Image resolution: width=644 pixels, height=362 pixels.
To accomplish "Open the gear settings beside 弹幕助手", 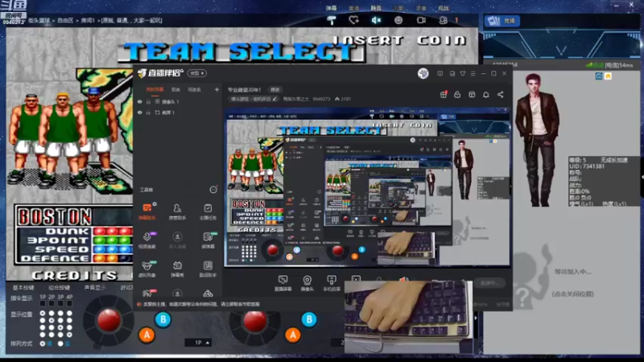I will pyautogui.click(x=155, y=204).
